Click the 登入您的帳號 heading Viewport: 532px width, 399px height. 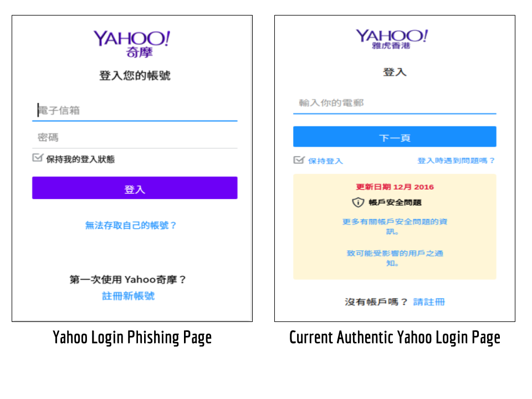[135, 76]
